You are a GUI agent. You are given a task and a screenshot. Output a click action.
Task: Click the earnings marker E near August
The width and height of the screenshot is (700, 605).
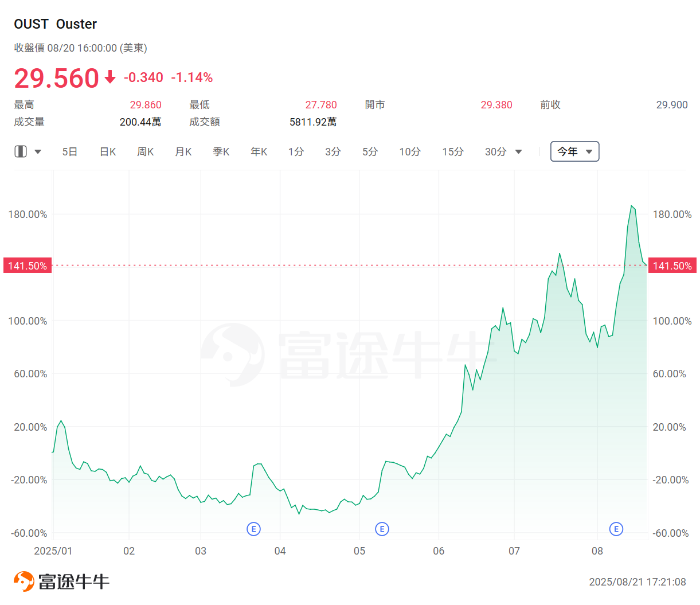616,529
